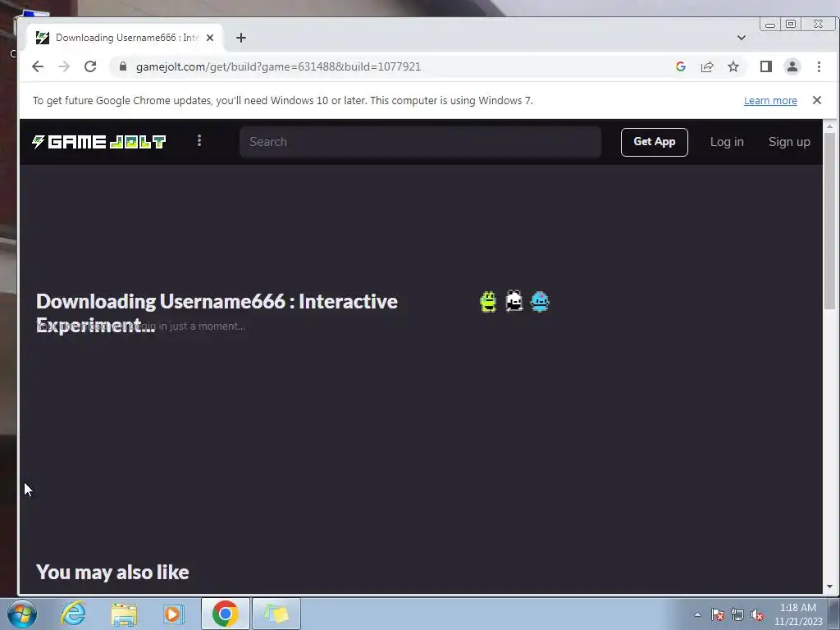This screenshot has width=840, height=630.
Task: Click the Google icon in address bar
Action: [681, 66]
